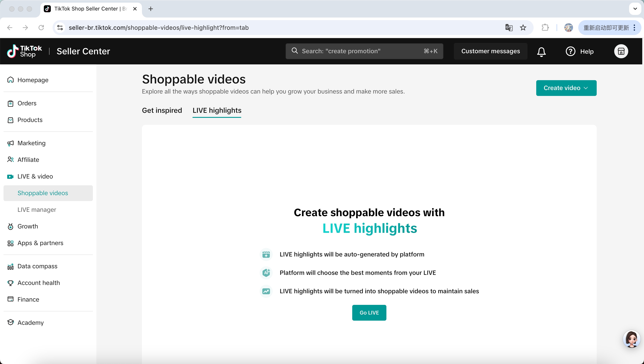Click the Orders clipboard icon

pyautogui.click(x=11, y=103)
